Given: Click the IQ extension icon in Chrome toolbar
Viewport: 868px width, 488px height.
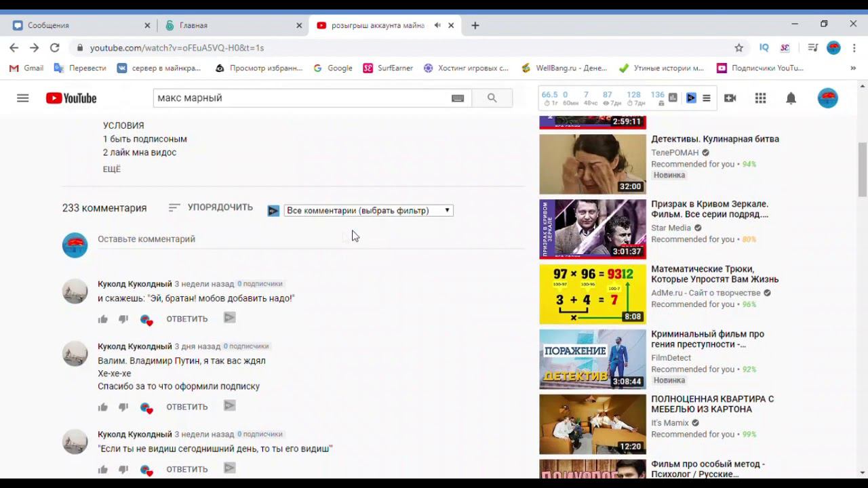Looking at the screenshot, I should click(764, 47).
